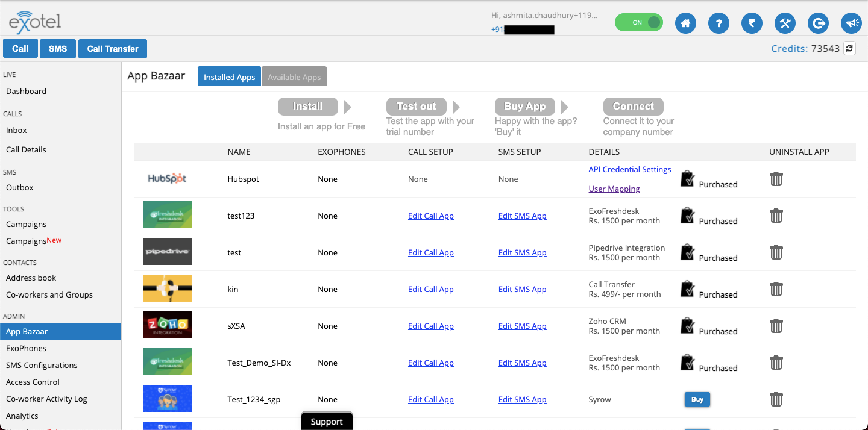Toggle the ON availability switch
This screenshot has height=430, width=868.
coord(639,22)
